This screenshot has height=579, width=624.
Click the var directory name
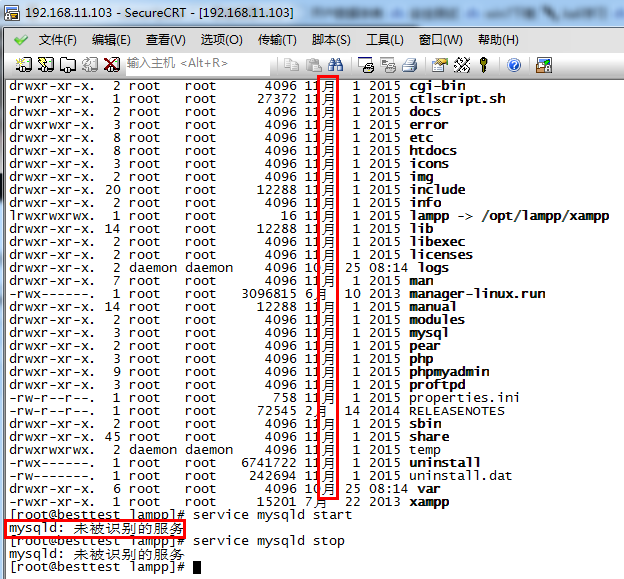click(429, 489)
